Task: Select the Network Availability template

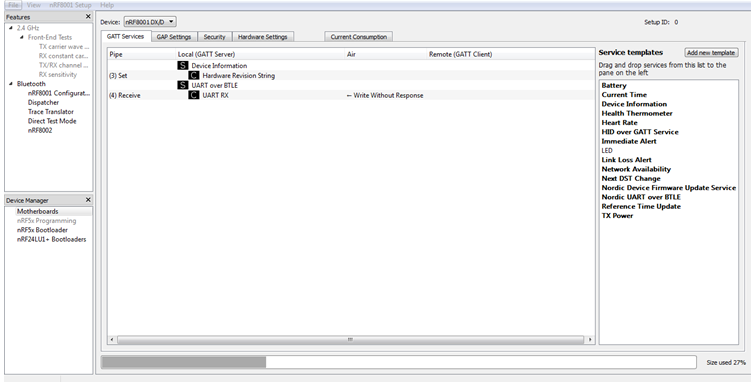Action: pyautogui.click(x=636, y=169)
